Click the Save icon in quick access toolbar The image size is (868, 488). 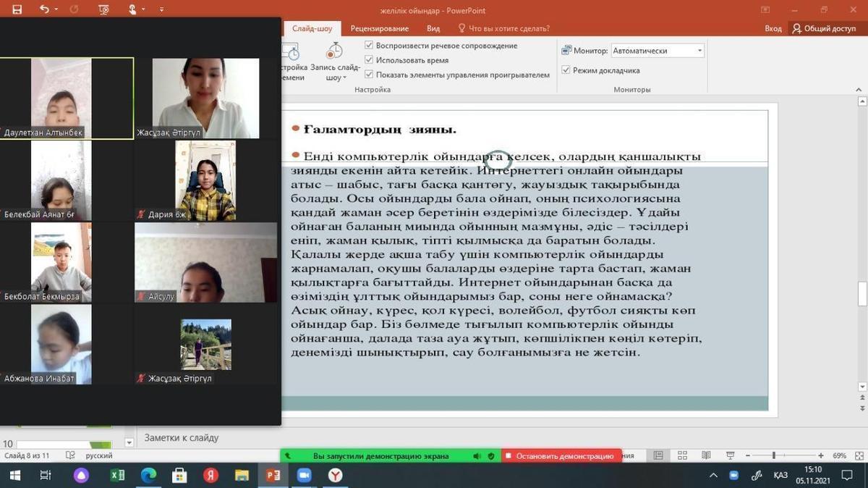tap(17, 10)
